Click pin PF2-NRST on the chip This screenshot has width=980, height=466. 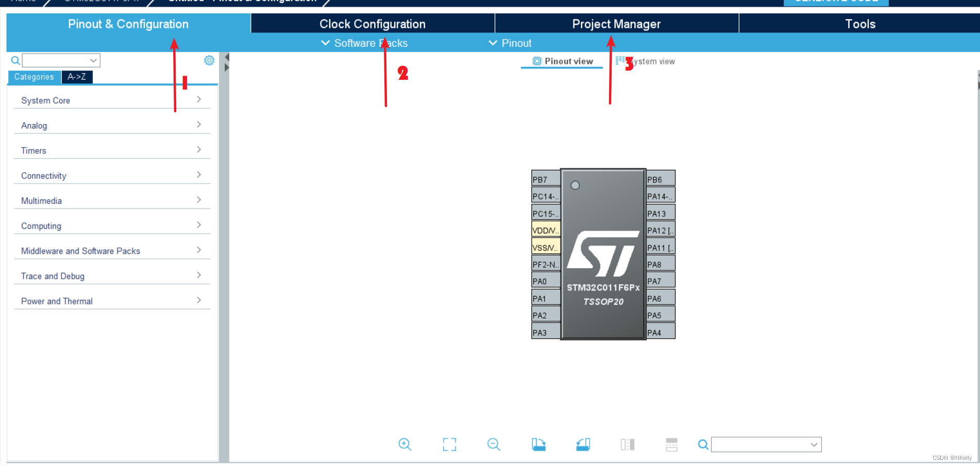(x=546, y=264)
